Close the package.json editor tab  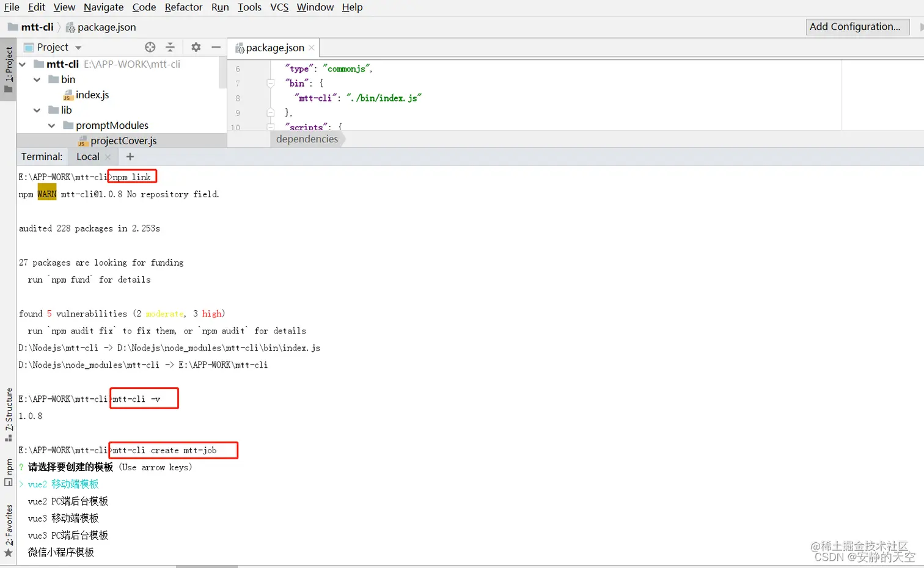(312, 48)
